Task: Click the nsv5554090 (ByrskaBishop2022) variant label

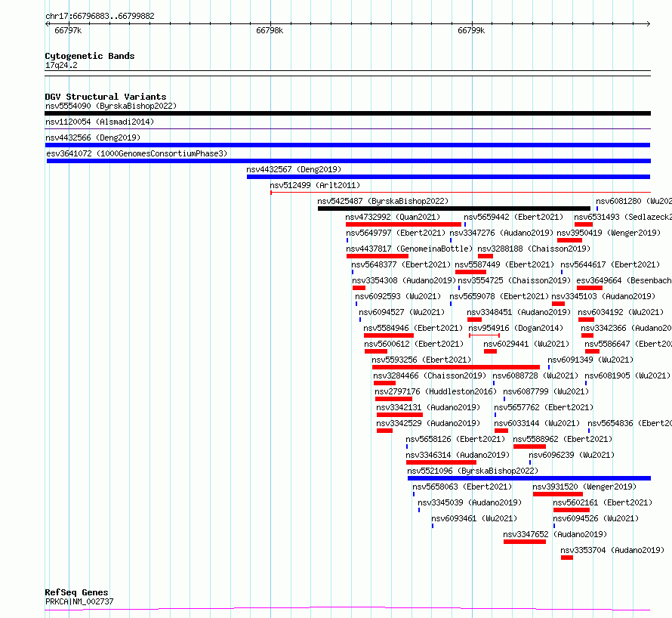Action: pos(111,106)
